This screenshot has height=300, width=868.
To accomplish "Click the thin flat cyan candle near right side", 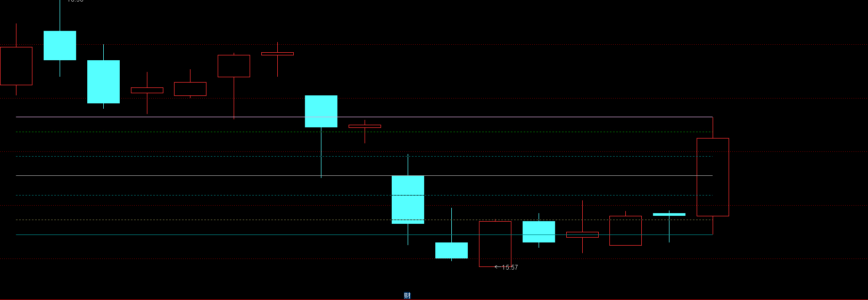I will coord(669,214).
